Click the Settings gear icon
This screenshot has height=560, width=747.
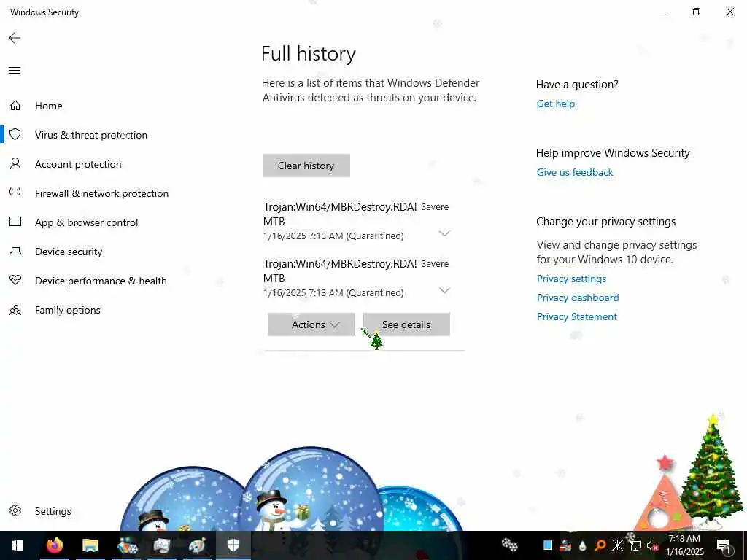pos(15,510)
